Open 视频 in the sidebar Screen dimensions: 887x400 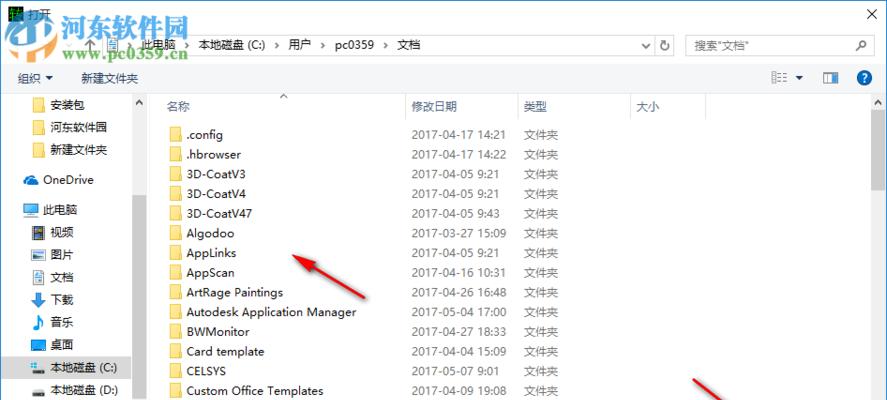53,232
